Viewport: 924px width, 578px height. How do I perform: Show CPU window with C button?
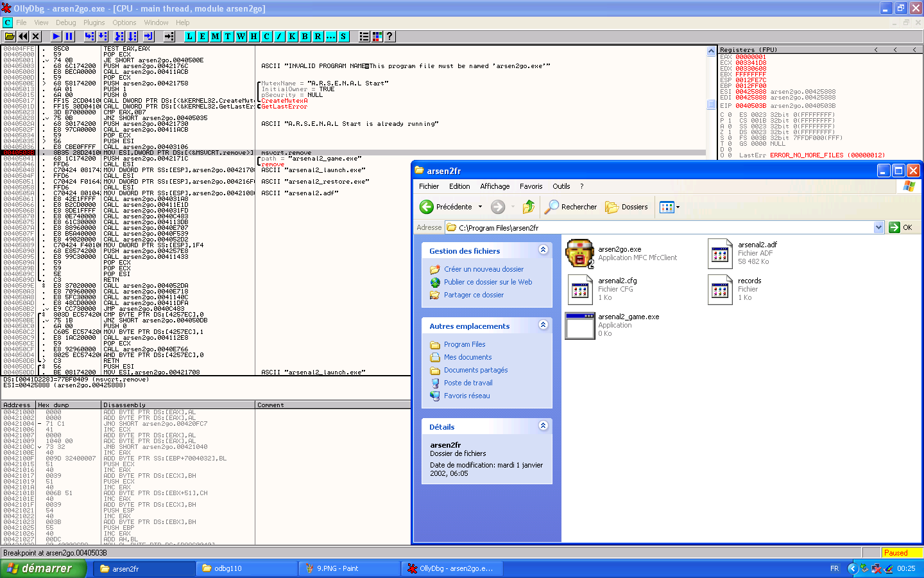point(266,37)
